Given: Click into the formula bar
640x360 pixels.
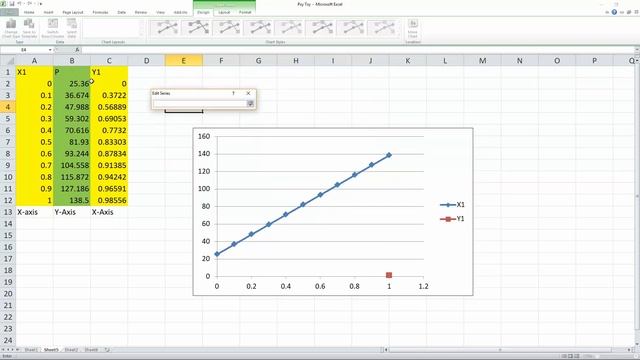Looking at the screenshot, I should 357,50.
